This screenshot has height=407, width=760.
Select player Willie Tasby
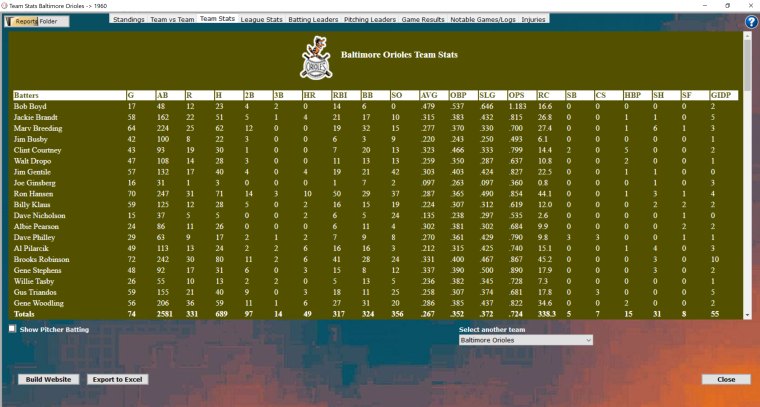pyautogui.click(x=34, y=282)
